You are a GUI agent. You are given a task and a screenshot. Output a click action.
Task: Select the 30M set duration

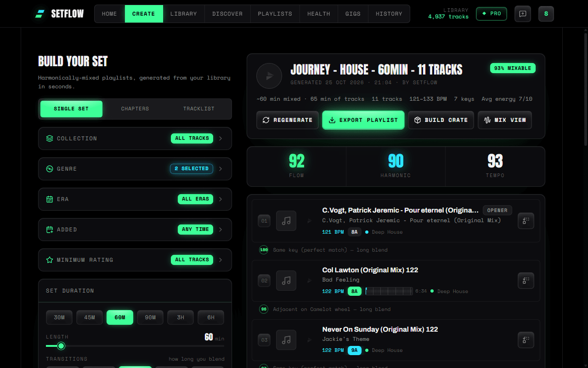click(x=59, y=317)
